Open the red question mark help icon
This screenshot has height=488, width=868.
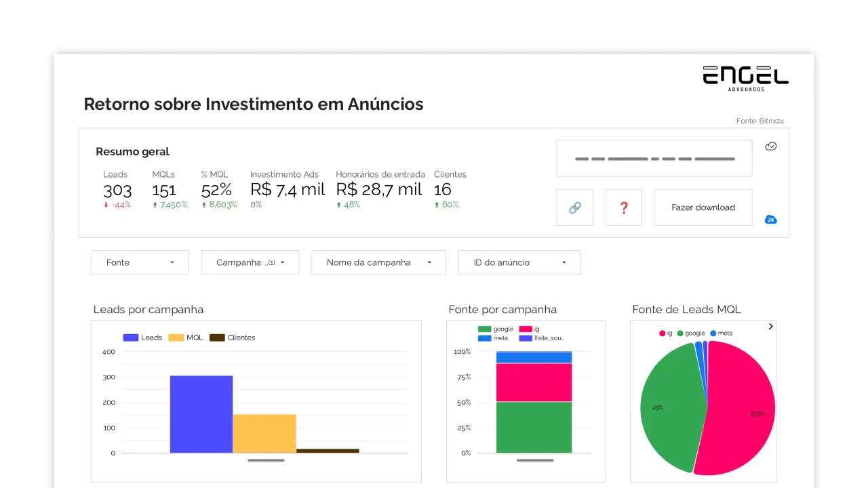pyautogui.click(x=623, y=207)
